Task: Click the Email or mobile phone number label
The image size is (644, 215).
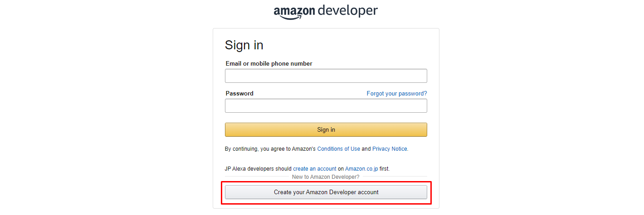Action: click(x=269, y=64)
